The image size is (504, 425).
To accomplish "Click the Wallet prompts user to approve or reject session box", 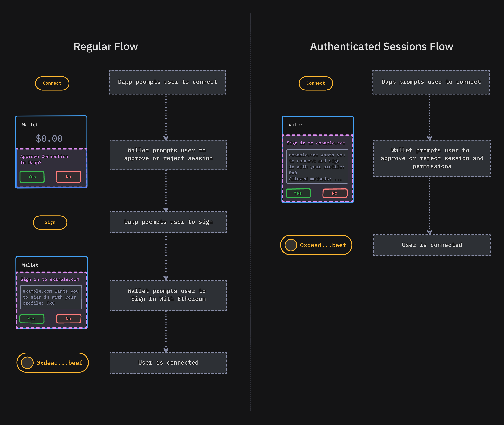I will (x=168, y=154).
